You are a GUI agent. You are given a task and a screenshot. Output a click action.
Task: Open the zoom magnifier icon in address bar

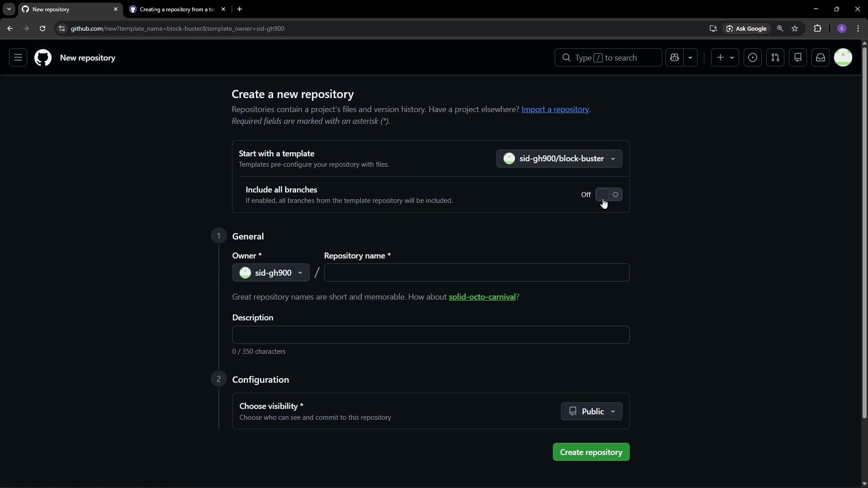(x=780, y=28)
